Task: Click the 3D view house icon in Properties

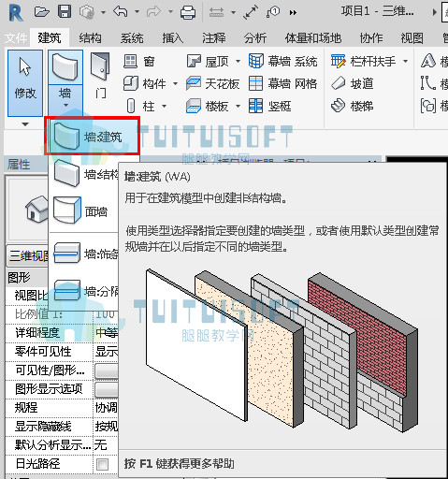Action: click(x=36, y=209)
